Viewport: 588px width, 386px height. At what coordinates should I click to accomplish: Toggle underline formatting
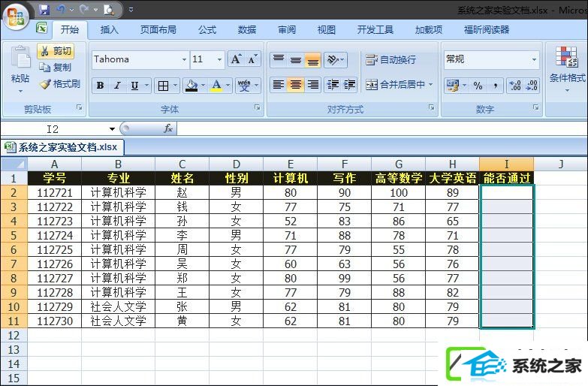(134, 86)
